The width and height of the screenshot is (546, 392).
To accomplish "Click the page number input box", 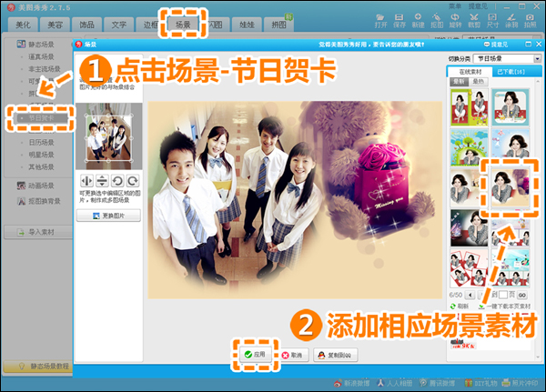I will tap(503, 295).
